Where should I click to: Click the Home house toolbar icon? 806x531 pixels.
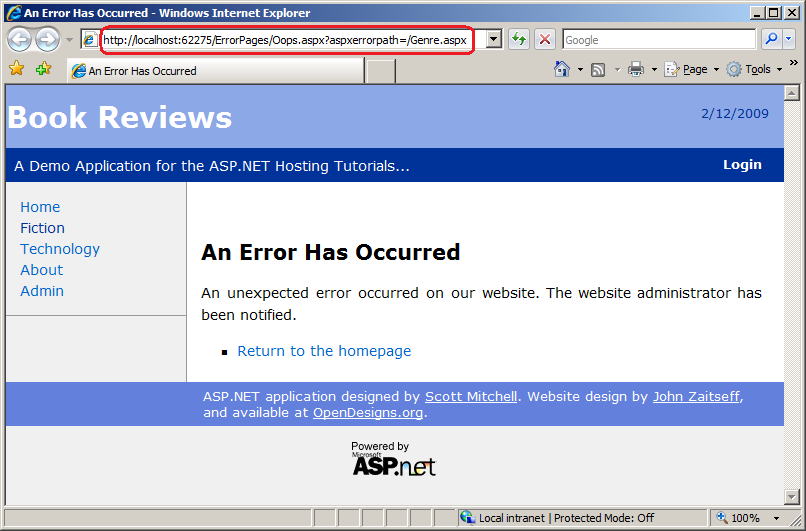click(x=562, y=69)
